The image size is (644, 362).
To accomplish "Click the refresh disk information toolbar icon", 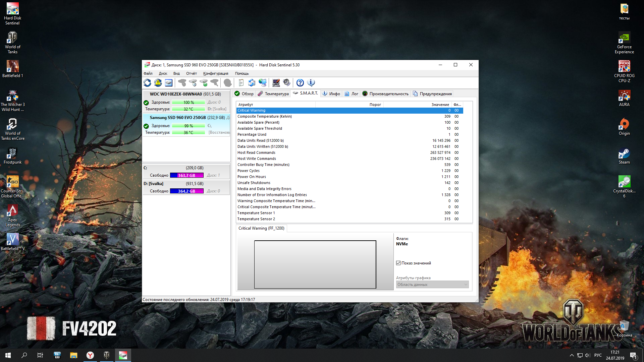I will [147, 83].
